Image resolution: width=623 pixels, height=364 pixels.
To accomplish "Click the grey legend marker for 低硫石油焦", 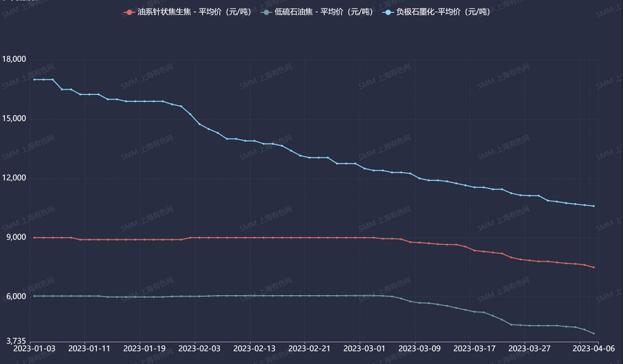I will pos(265,12).
